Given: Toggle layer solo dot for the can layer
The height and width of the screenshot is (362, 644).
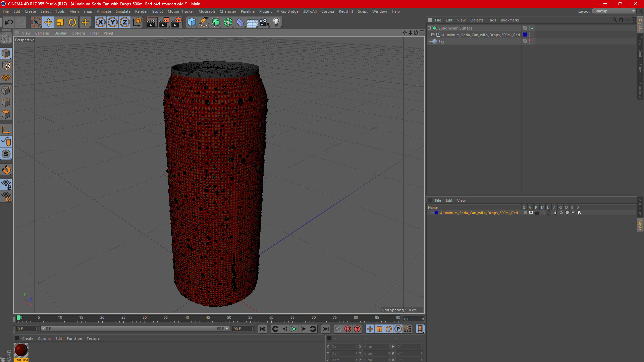Looking at the screenshot, I should (x=525, y=213).
